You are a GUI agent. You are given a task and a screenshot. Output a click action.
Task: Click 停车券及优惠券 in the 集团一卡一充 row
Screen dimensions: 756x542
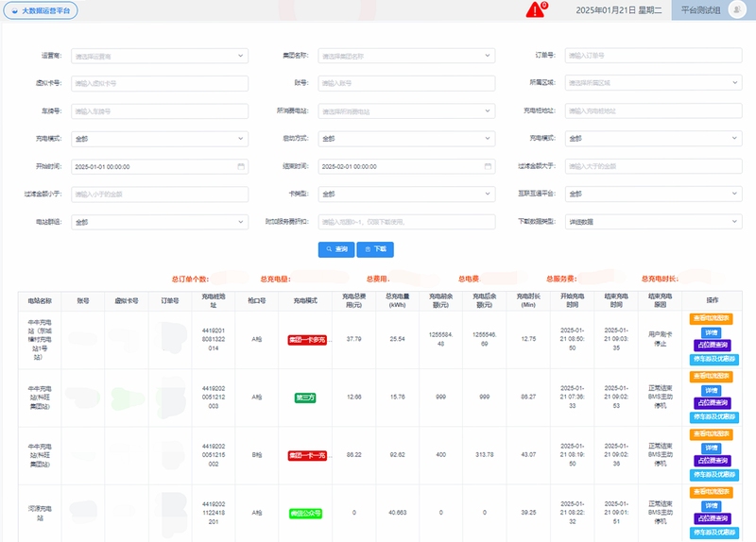coord(714,475)
